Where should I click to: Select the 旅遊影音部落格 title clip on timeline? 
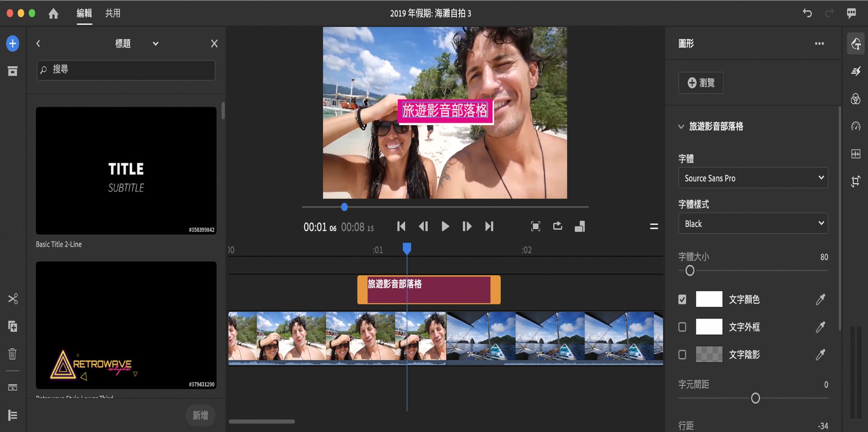(429, 290)
